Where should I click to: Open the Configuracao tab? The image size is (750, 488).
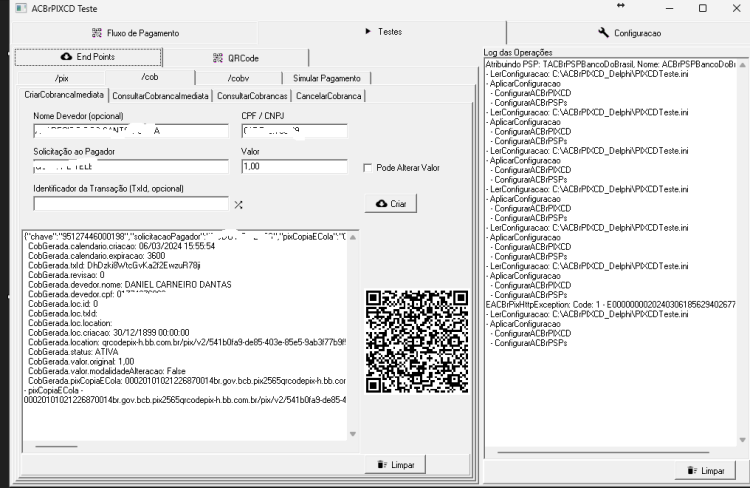click(x=629, y=33)
